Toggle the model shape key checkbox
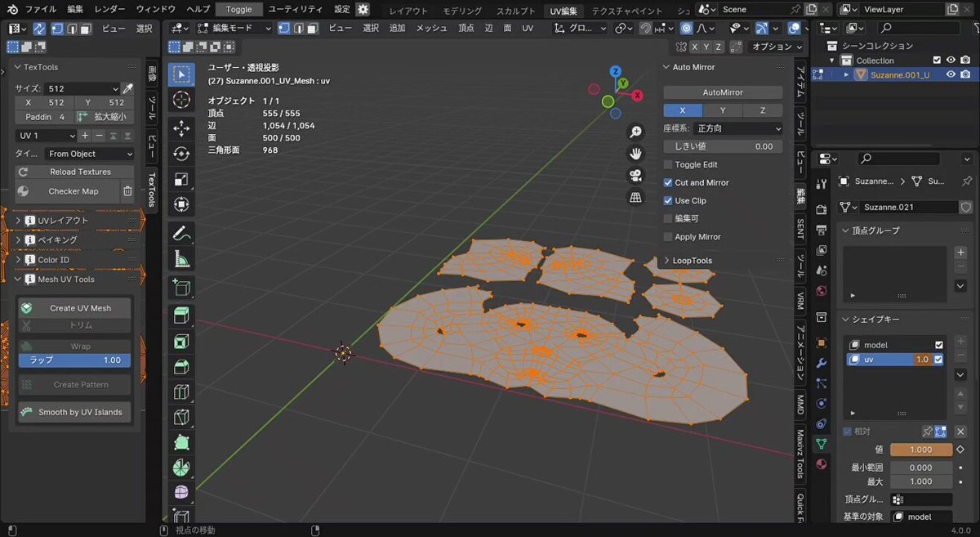The width and height of the screenshot is (980, 537). click(x=939, y=345)
